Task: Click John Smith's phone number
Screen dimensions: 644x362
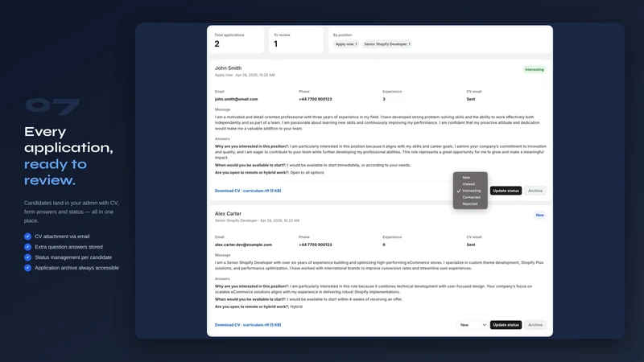Action: point(315,99)
